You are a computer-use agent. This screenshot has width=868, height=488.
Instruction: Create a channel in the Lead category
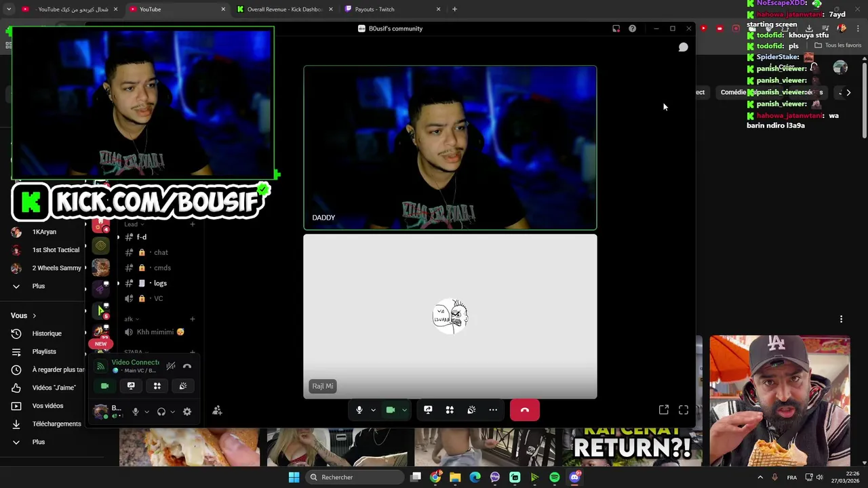point(193,224)
